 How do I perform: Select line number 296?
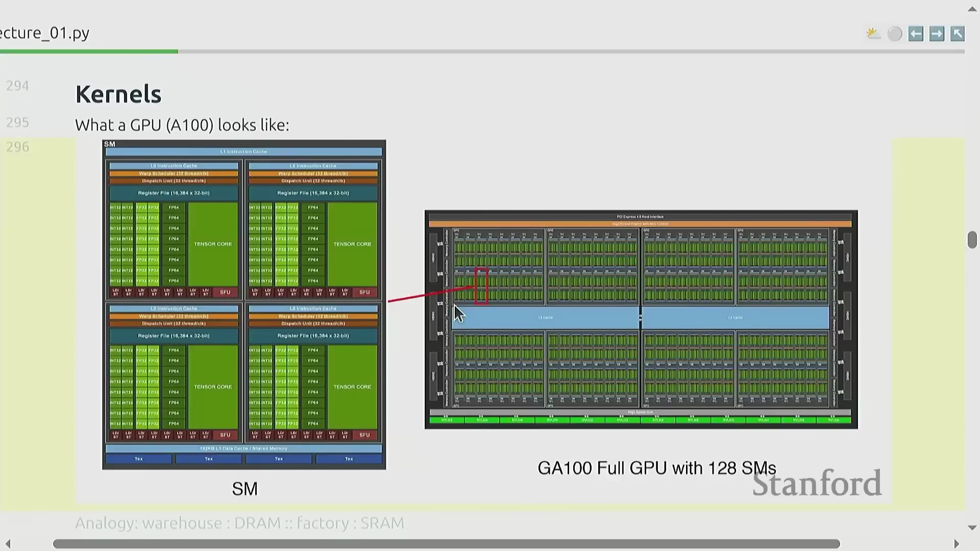(17, 147)
